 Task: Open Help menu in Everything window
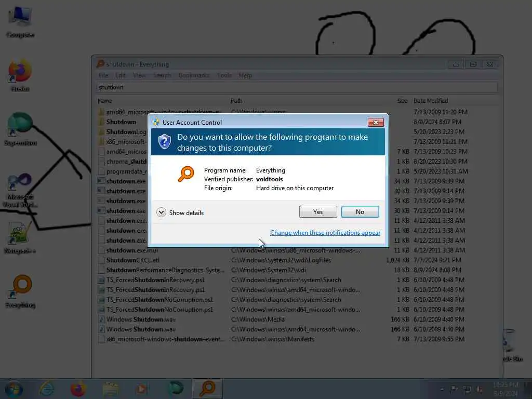[245, 75]
